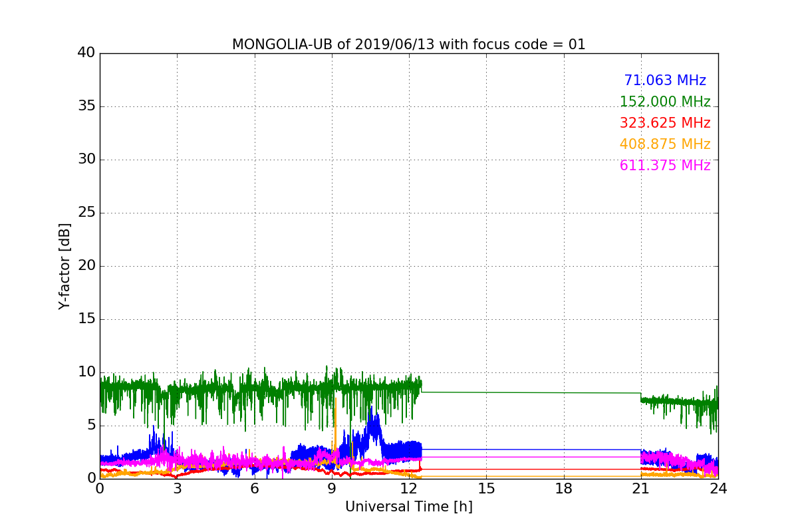Viewport: 798px width, 532px height.
Task: Click the x-axis tick value 9
Action: [332, 488]
